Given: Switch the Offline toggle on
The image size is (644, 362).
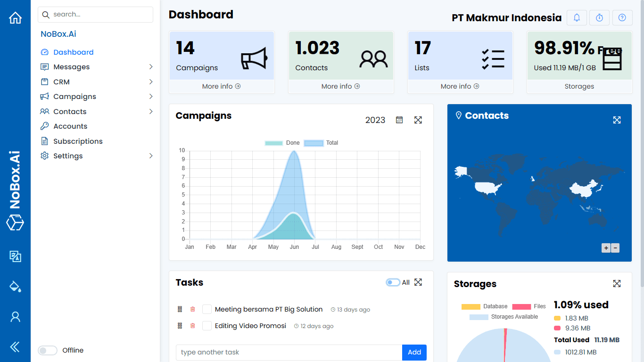Looking at the screenshot, I should [x=47, y=350].
